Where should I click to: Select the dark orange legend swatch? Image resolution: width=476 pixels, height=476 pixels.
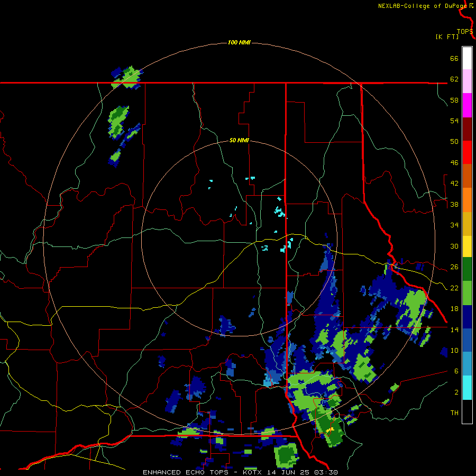coord(467,176)
